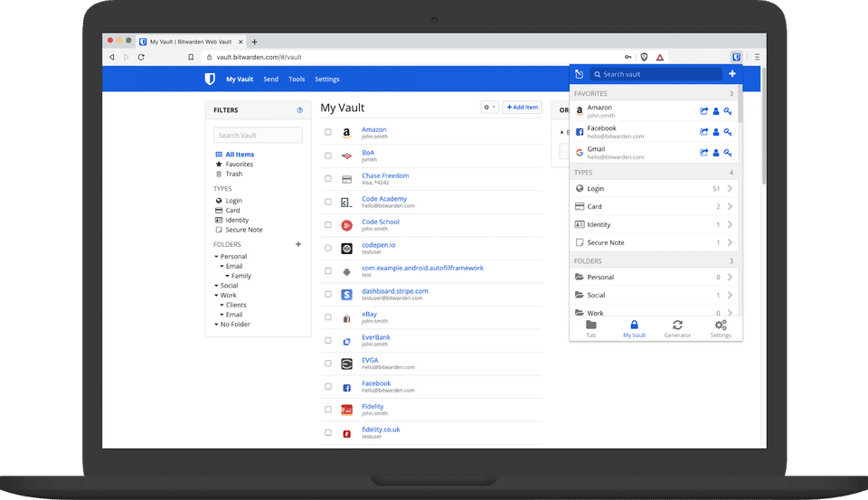Open the gear options dropdown next to Add Item
Screen dimensions: 868x500
[489, 108]
